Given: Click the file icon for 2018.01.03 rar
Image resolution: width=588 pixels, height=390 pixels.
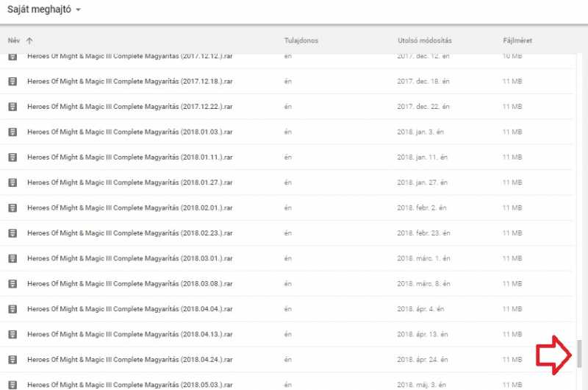Looking at the screenshot, I should [x=12, y=132].
